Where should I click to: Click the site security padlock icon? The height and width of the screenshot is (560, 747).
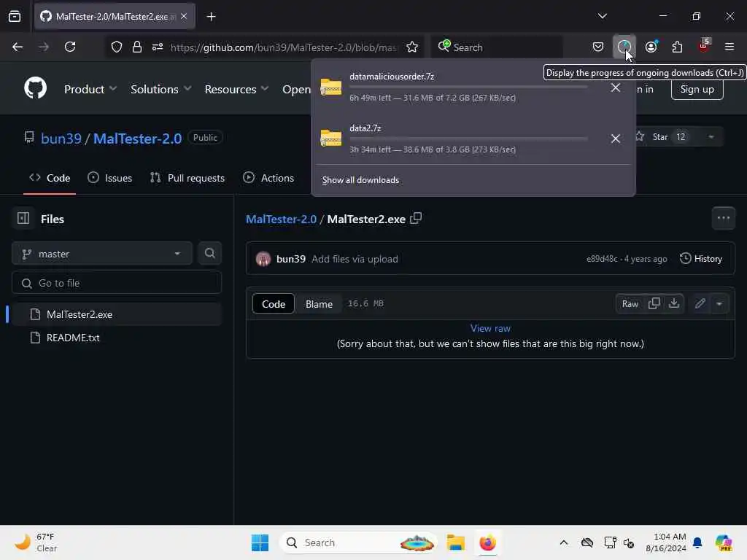point(137,47)
